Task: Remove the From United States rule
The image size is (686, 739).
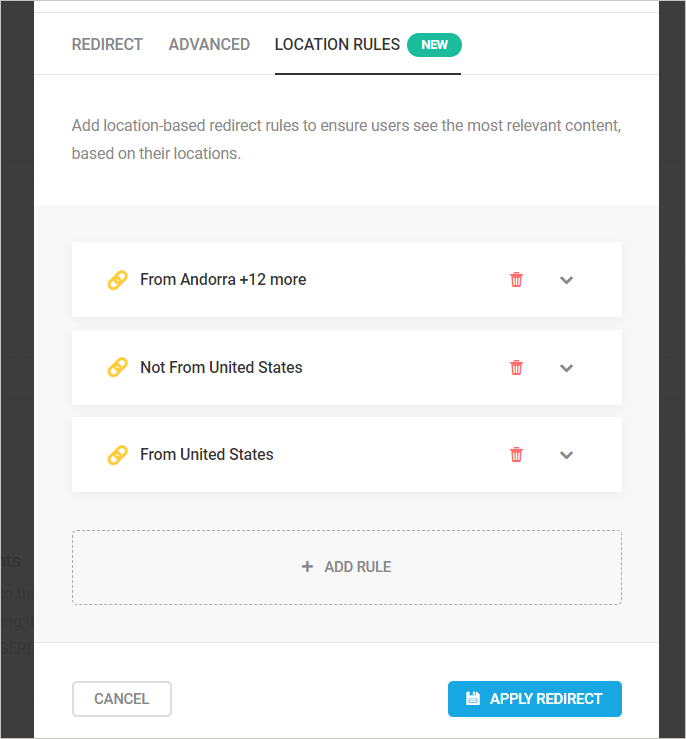Action: (x=516, y=455)
